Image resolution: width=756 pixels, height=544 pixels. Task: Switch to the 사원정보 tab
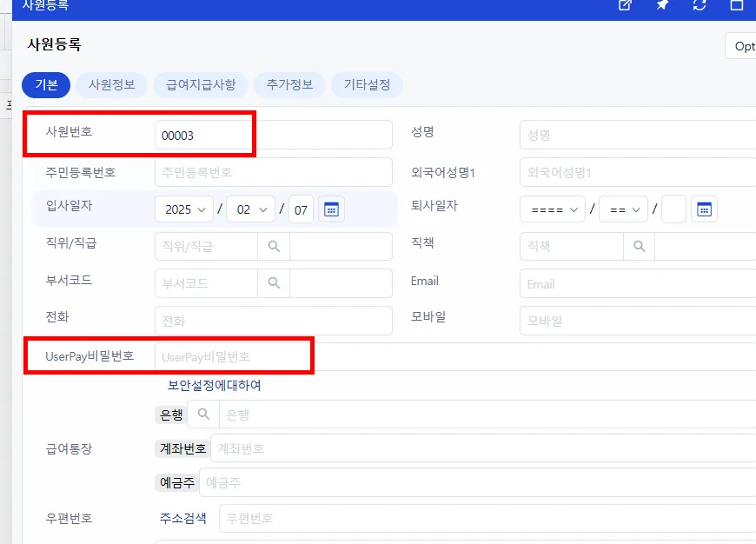[x=112, y=85]
